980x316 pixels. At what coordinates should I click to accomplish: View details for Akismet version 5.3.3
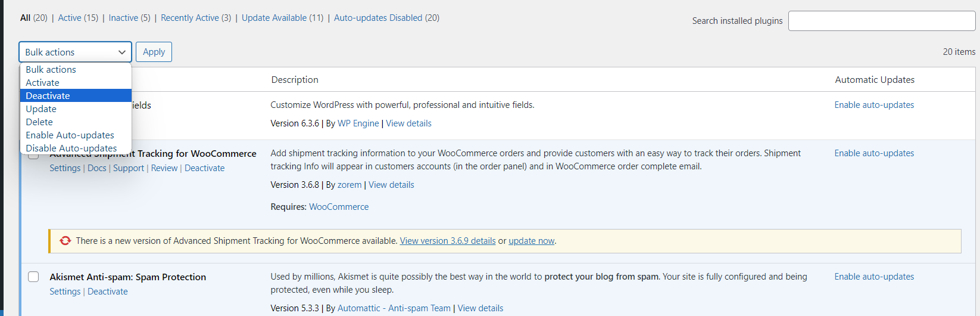480,308
